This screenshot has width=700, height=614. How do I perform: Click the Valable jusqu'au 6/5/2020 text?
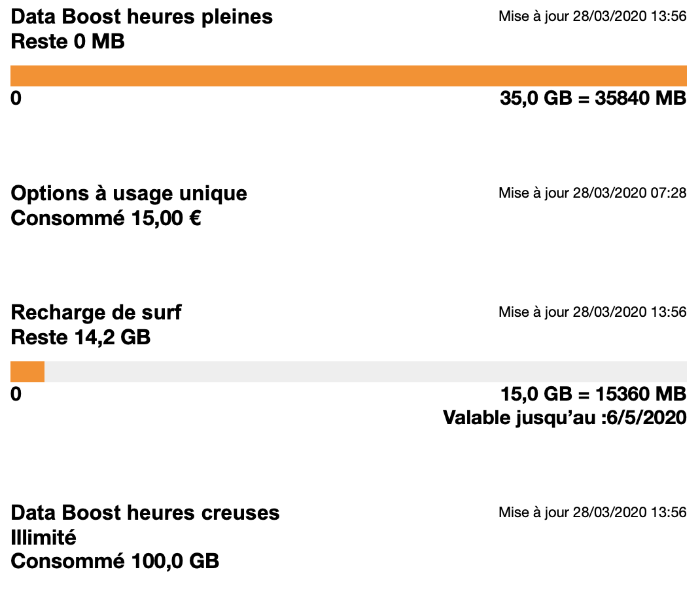[565, 418]
